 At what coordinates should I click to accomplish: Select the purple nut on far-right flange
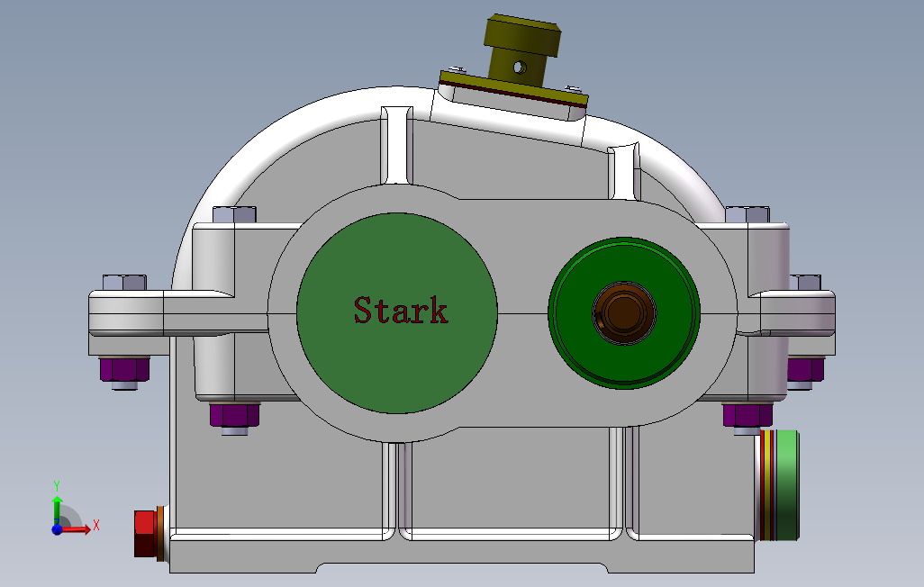[x=805, y=369]
